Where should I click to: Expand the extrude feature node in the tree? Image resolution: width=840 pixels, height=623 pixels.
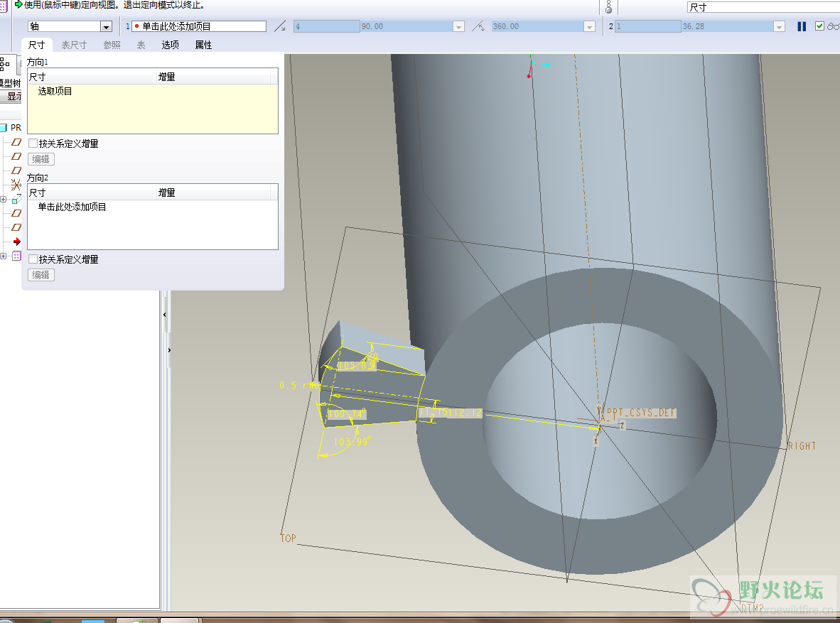tap(4, 200)
